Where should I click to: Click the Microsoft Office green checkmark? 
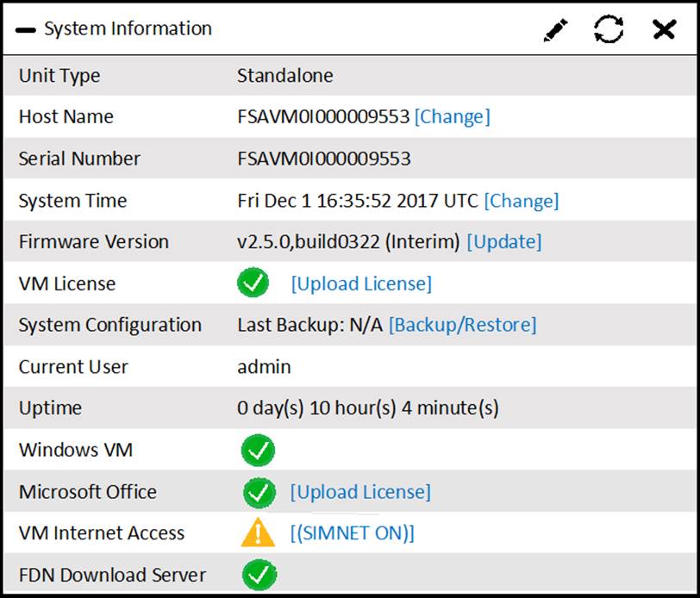tap(259, 492)
